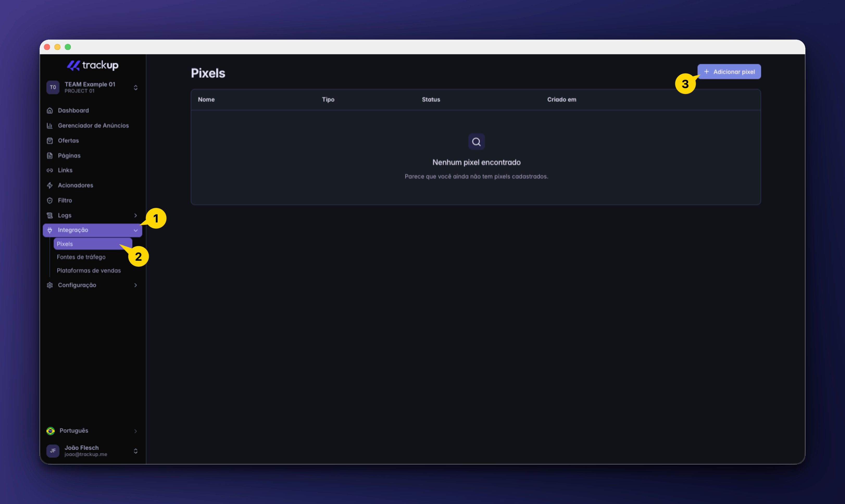Select Pixels under Integração
The height and width of the screenshot is (504, 845).
(x=93, y=244)
